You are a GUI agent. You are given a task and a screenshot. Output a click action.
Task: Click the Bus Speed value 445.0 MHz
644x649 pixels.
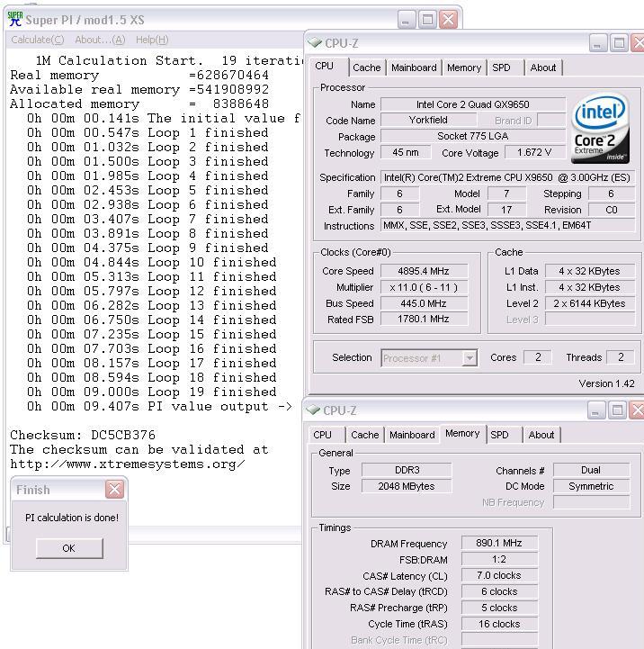424,303
